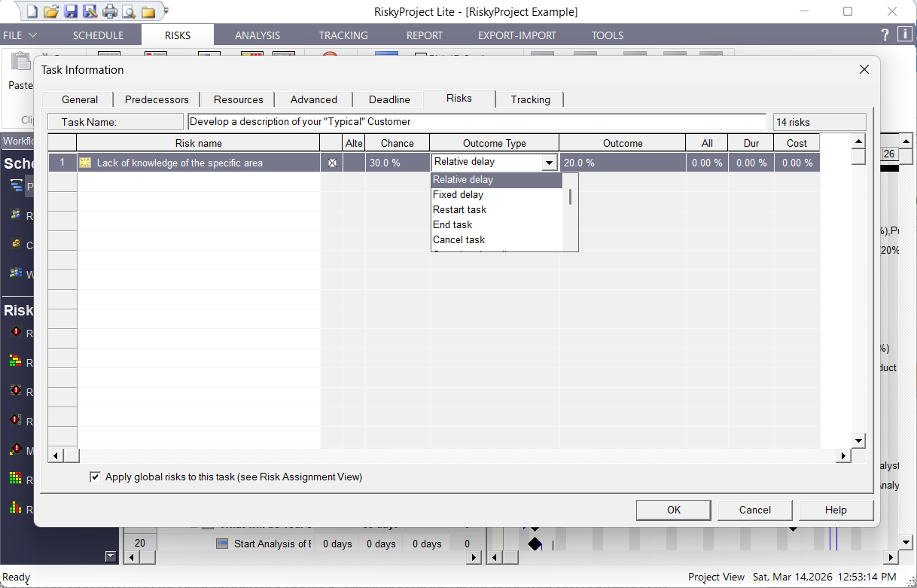Click the info icon in the title bar
Viewport: 917px width, 588px height.
pyautogui.click(x=904, y=35)
